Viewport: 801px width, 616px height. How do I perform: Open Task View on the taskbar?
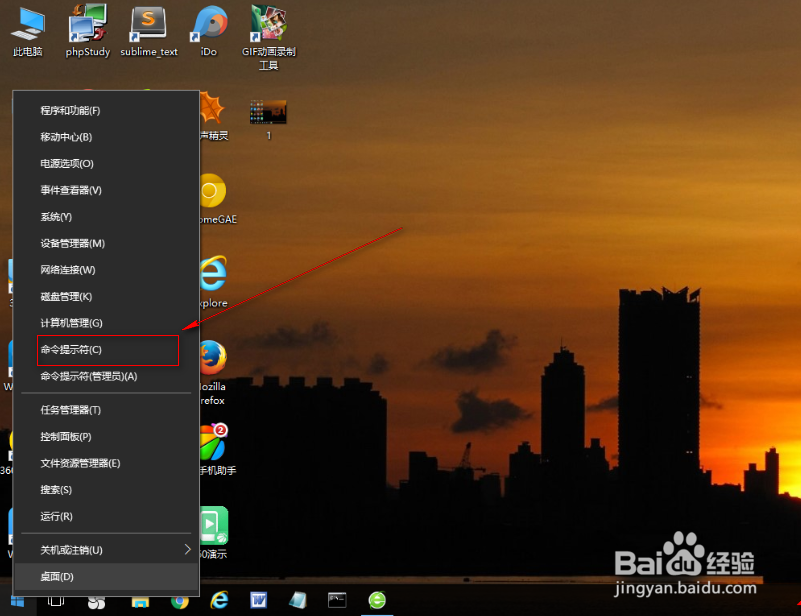click(x=56, y=601)
